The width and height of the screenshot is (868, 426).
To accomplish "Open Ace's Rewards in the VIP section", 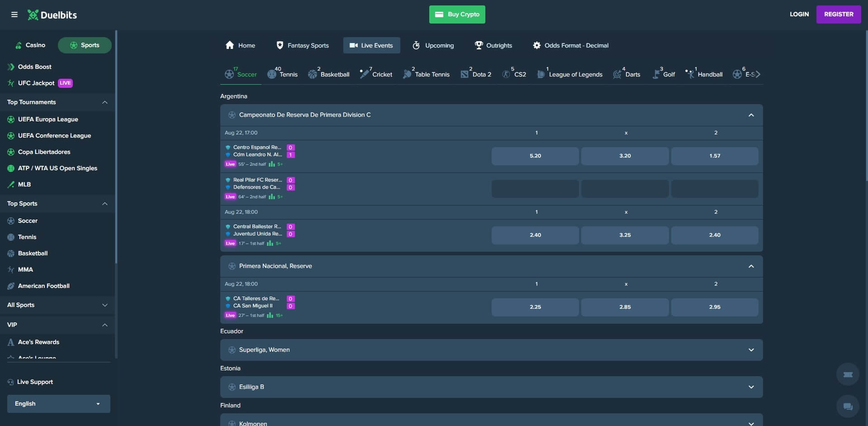I will [38, 342].
